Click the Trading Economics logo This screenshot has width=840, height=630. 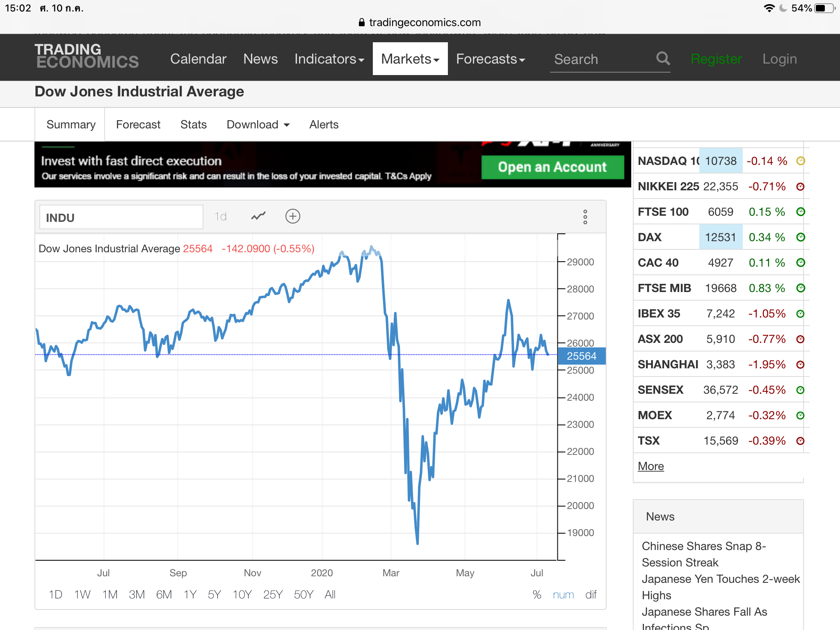(87, 56)
